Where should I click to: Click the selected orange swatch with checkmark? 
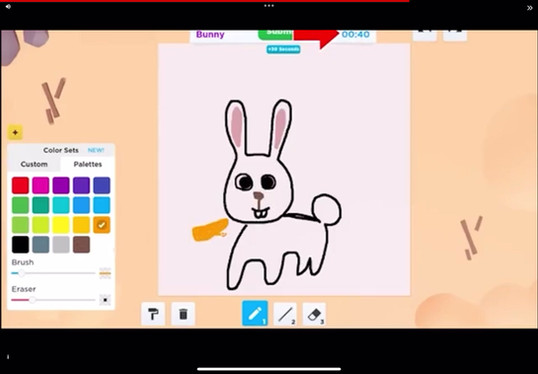pos(102,225)
